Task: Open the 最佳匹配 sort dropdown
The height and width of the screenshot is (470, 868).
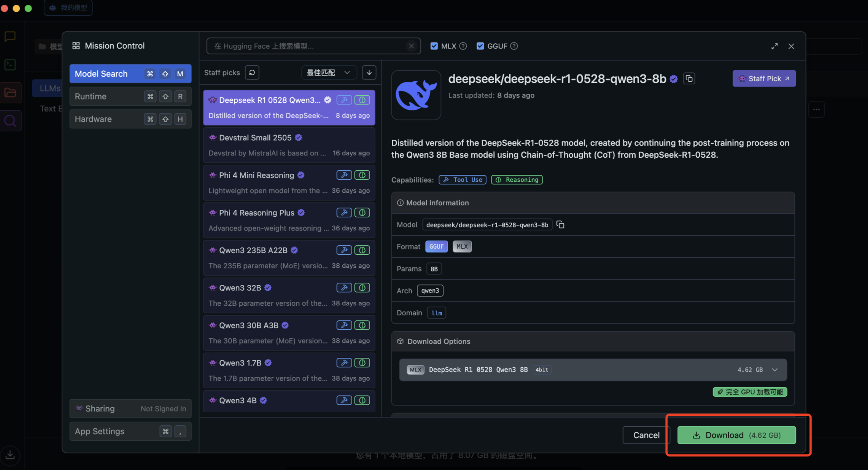Action: (x=328, y=73)
